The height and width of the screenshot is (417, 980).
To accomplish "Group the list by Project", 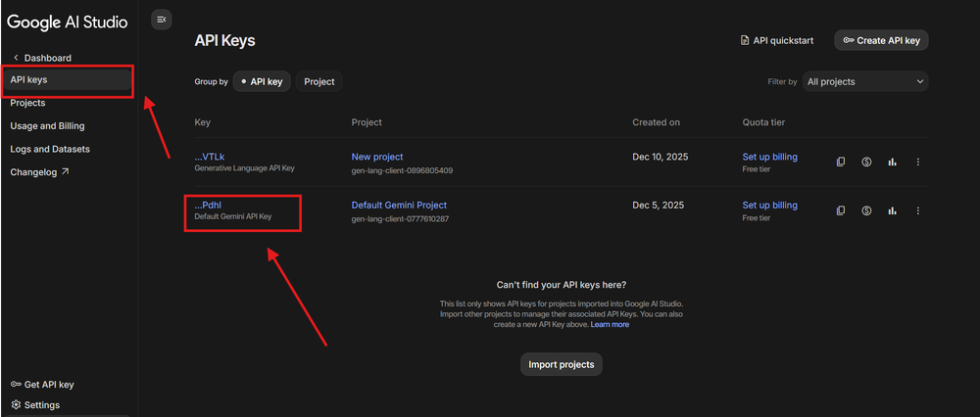I will pyautogui.click(x=319, y=82).
